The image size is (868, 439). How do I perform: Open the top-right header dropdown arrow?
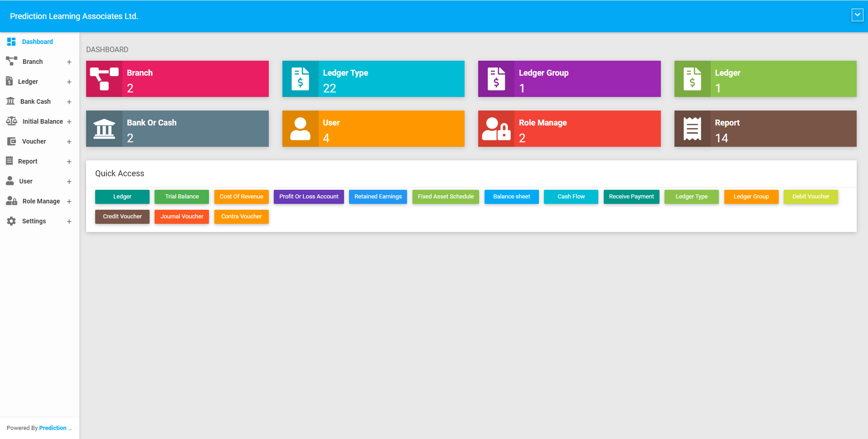pyautogui.click(x=857, y=15)
